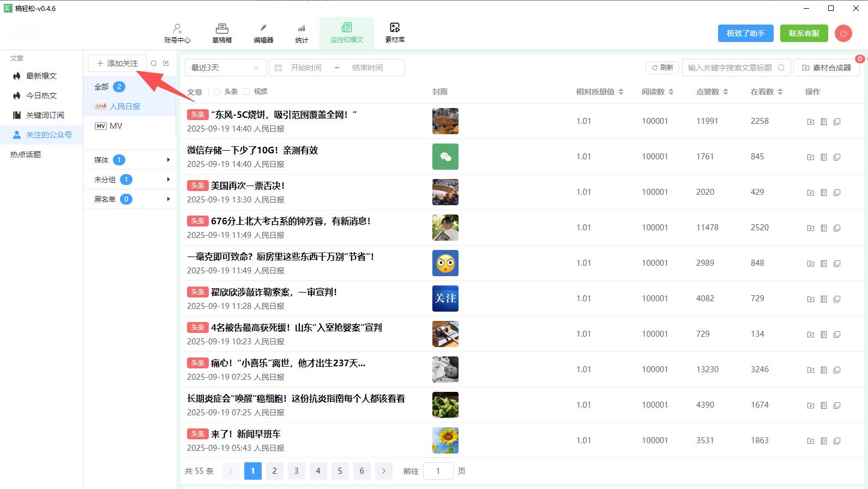Click the page jump number field

(438, 471)
